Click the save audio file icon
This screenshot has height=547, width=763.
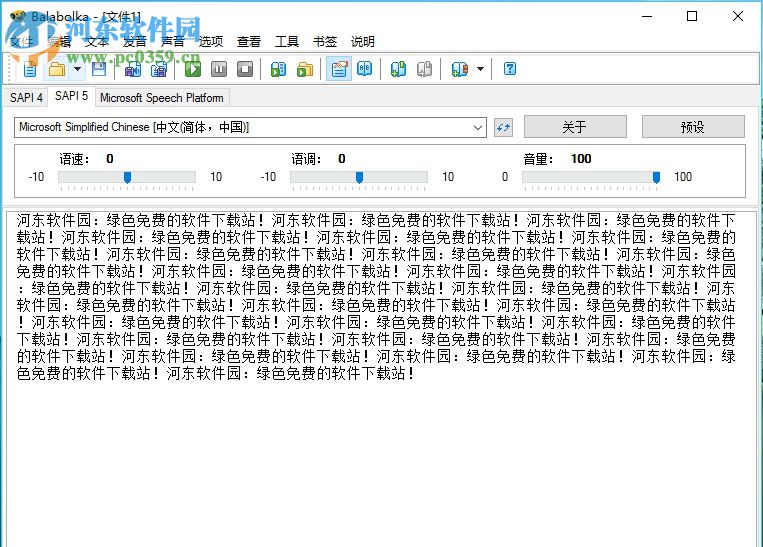tap(132, 69)
